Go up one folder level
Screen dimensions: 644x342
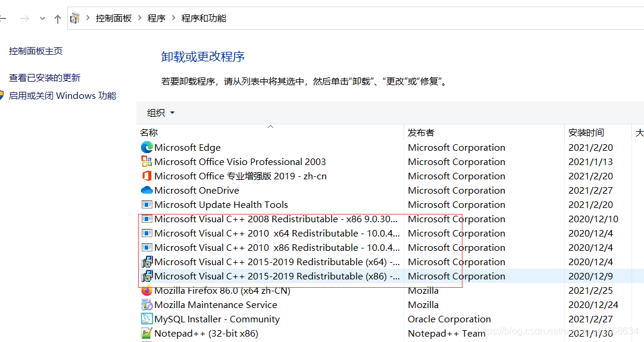(x=58, y=18)
